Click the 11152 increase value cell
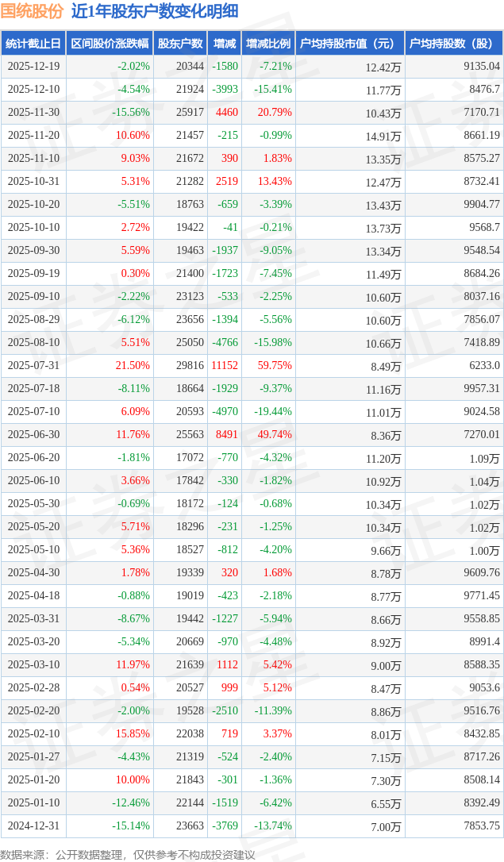 (223, 366)
